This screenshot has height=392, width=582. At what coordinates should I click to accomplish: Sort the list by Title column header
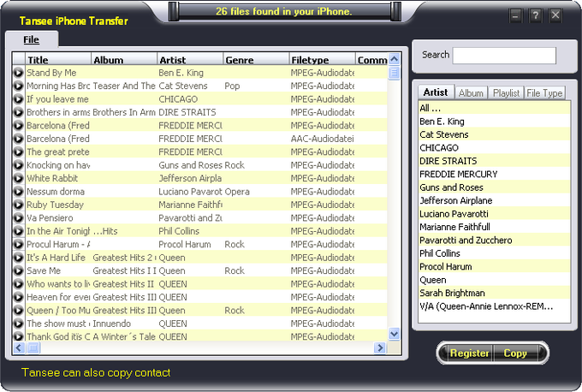click(x=58, y=59)
